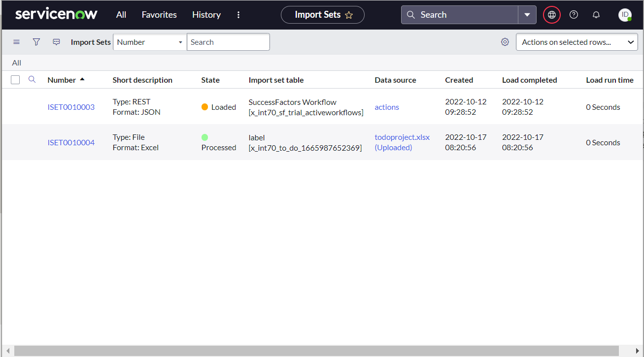Toggle the select-all rows checkbox
644x357 pixels.
click(x=15, y=79)
